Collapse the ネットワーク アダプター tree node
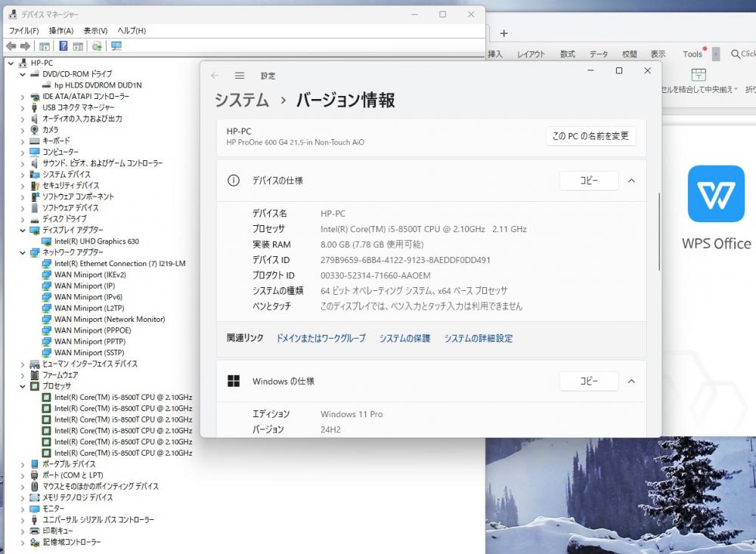 22,252
